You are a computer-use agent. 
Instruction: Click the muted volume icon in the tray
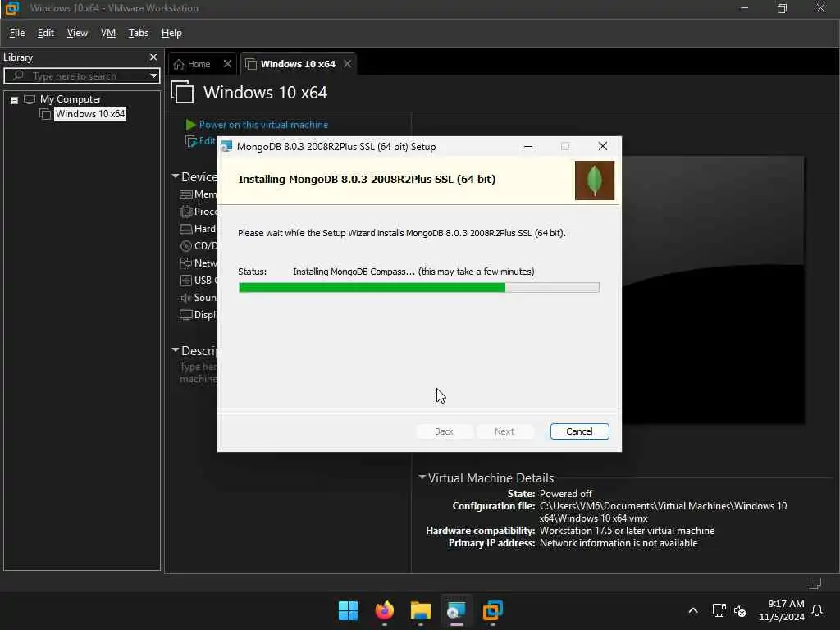click(x=740, y=610)
